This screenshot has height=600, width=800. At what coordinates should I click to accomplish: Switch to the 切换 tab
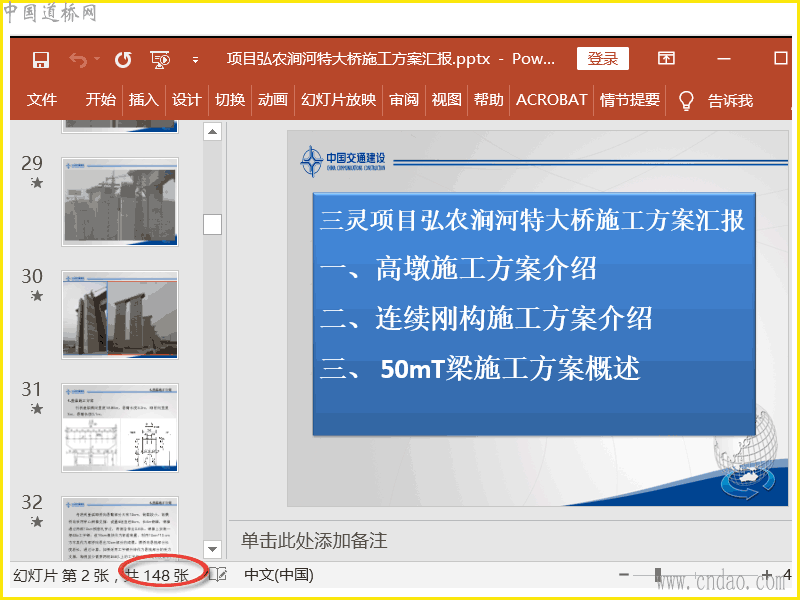point(230,99)
